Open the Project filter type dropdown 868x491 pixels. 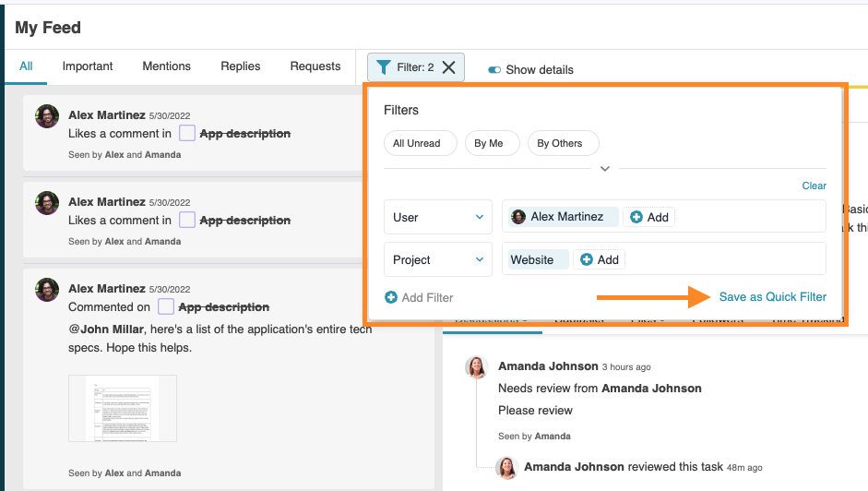click(438, 260)
